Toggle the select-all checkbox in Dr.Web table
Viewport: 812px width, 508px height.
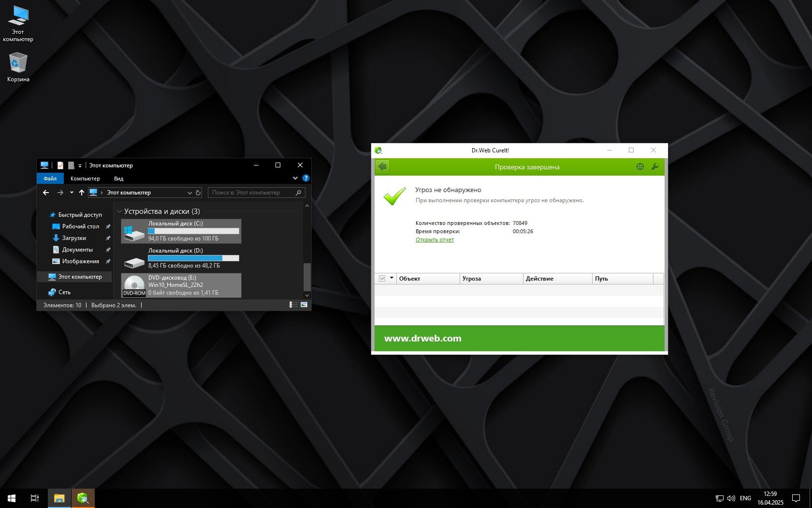point(382,279)
